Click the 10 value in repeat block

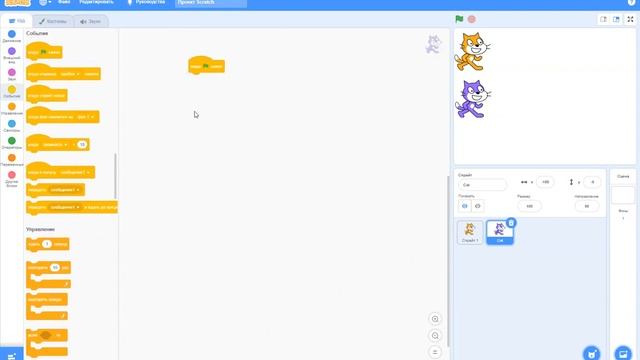(x=55, y=267)
